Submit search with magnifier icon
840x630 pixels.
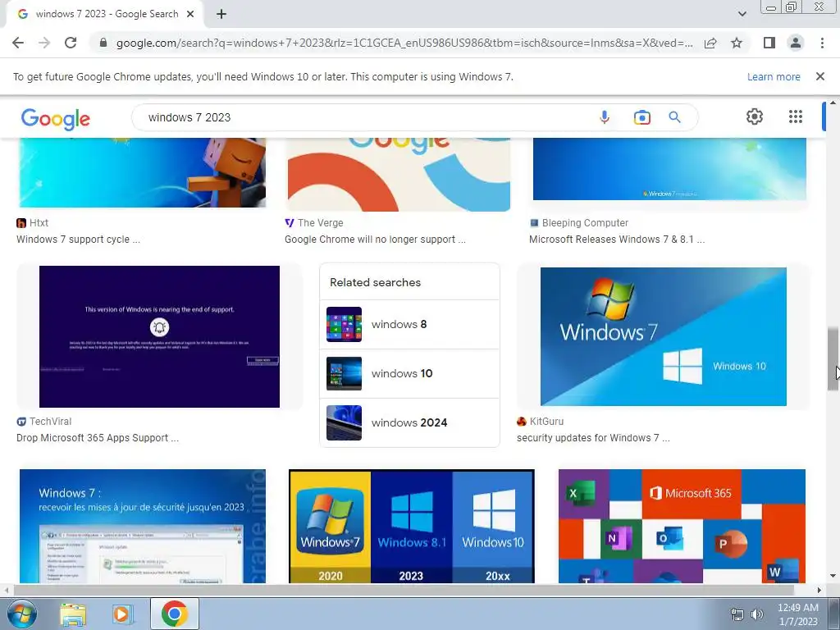[675, 117]
